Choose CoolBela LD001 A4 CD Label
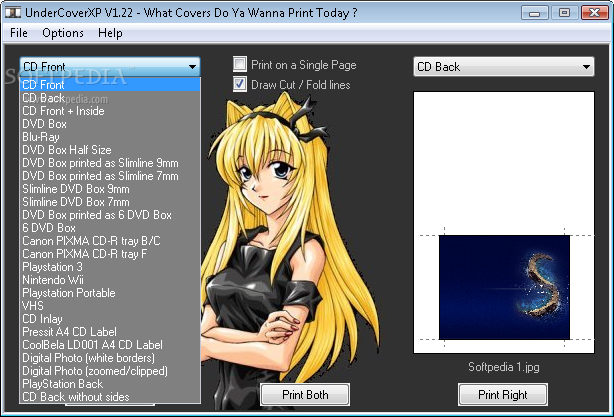 click(110, 345)
